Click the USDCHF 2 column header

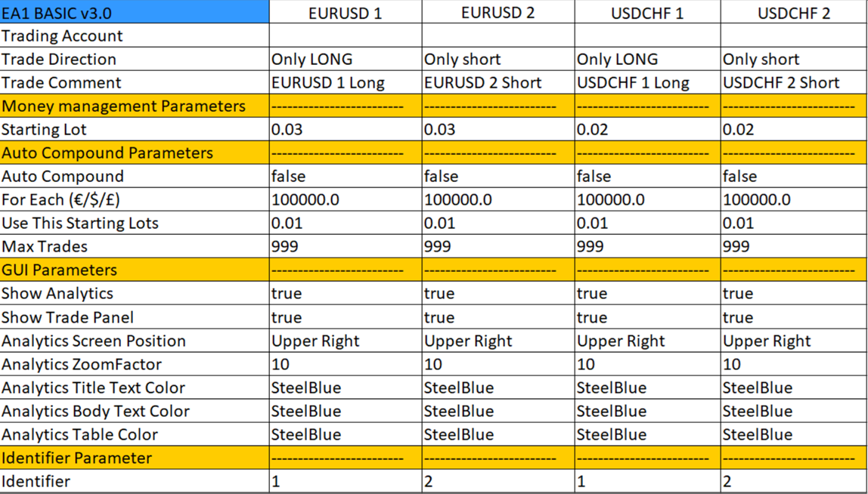tap(793, 12)
